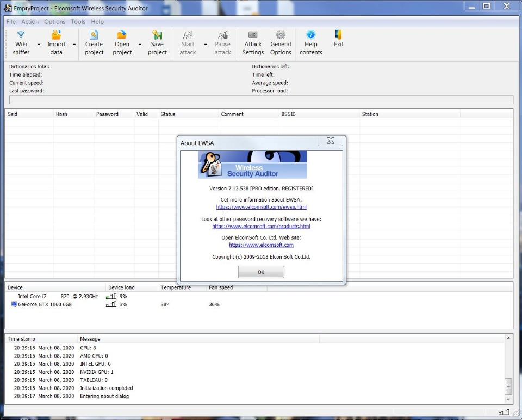
Task: Click the Hash column header
Action: 73,114
